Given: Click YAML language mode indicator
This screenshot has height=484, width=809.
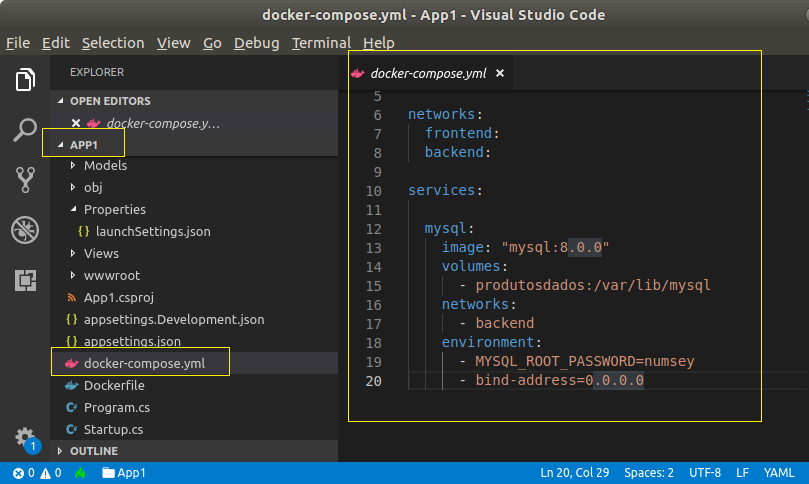Looking at the screenshot, I should point(779,473).
